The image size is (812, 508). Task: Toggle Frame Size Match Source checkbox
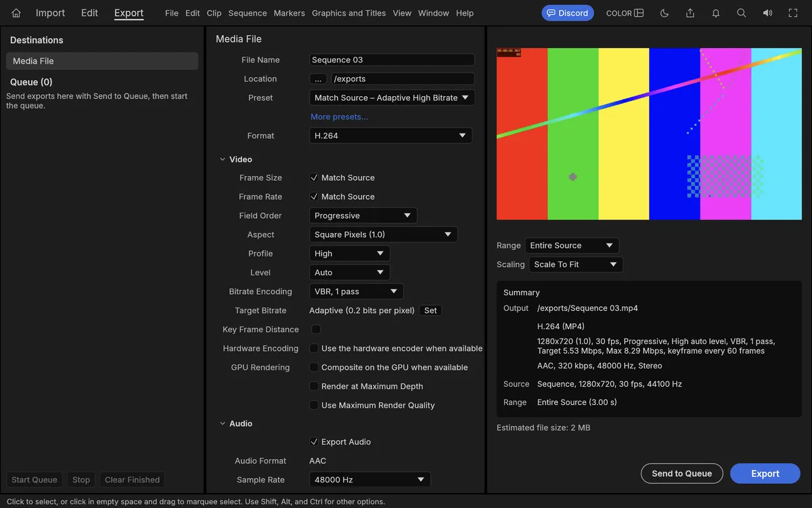(314, 177)
